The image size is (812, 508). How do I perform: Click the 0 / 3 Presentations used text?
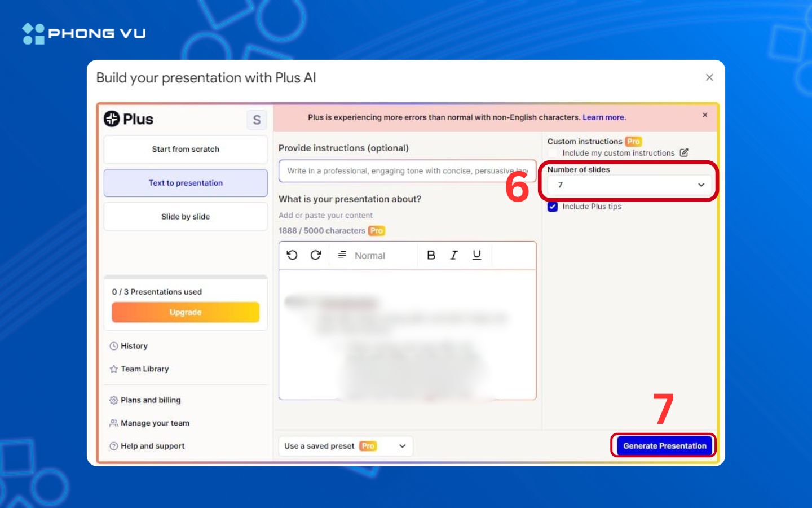tap(157, 292)
